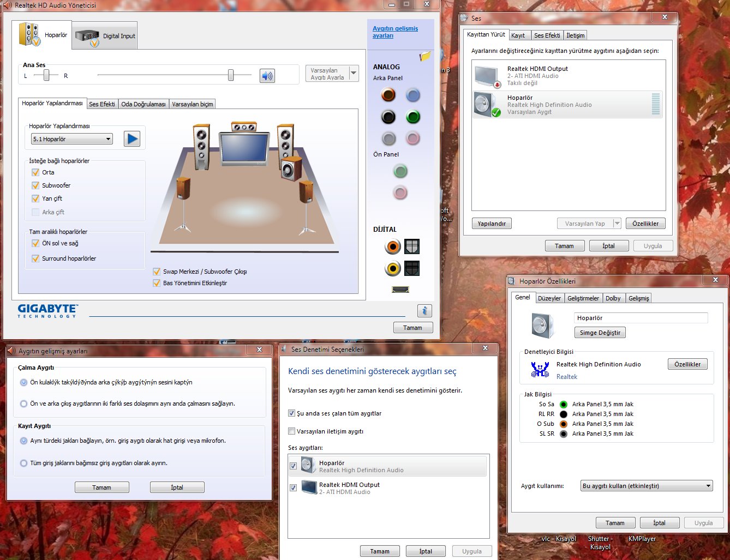Screen dimensions: 730x560
Task: Toggle Bas Yönetimini Etkinleştir checkbox
Action: [157, 283]
